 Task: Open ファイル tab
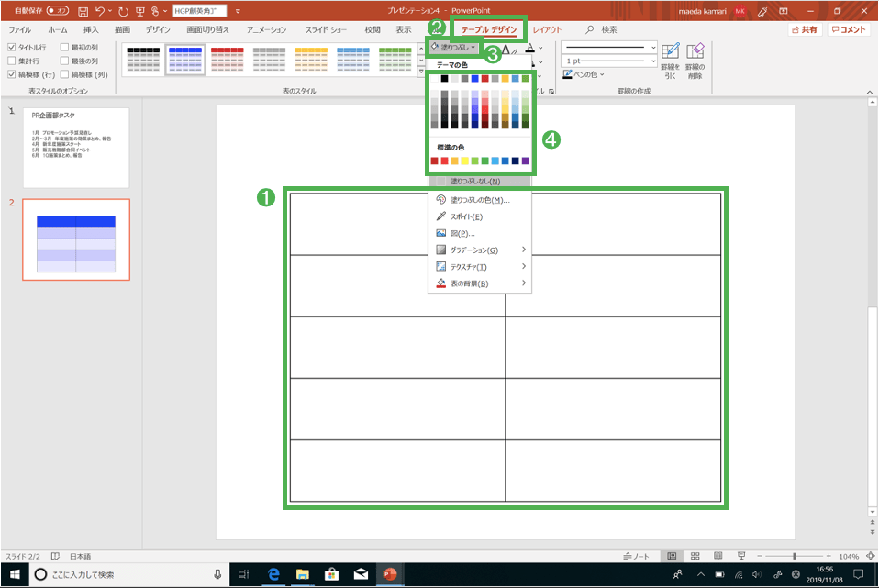19,29
